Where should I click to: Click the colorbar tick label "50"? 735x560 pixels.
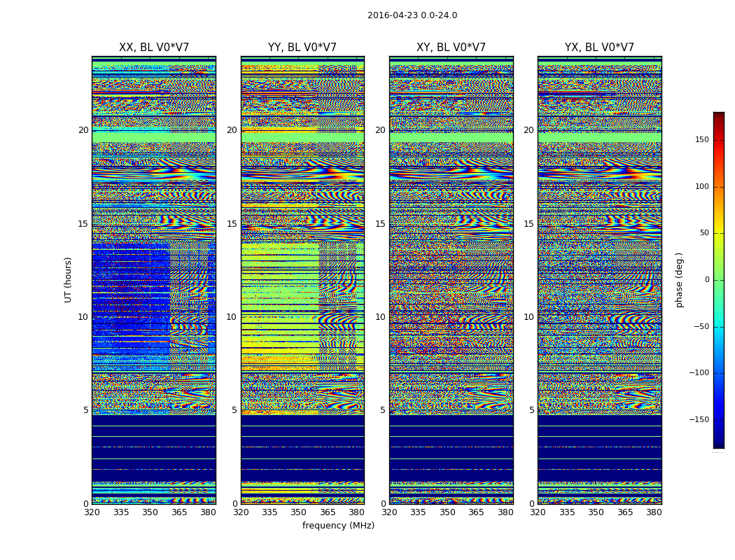click(x=704, y=233)
